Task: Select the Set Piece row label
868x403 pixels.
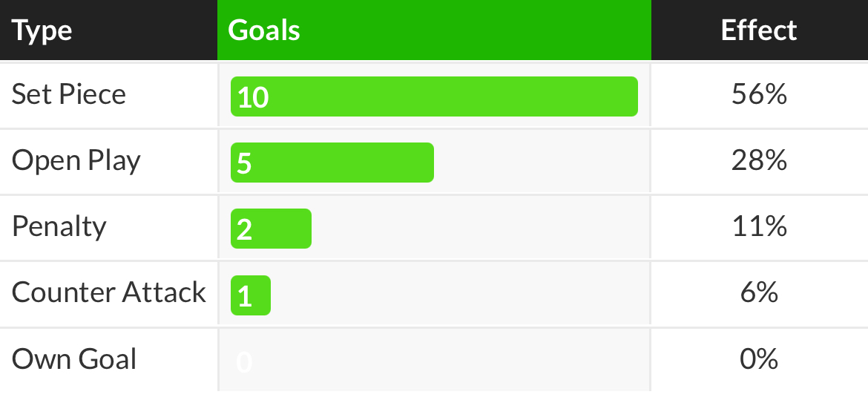Action: pos(69,95)
